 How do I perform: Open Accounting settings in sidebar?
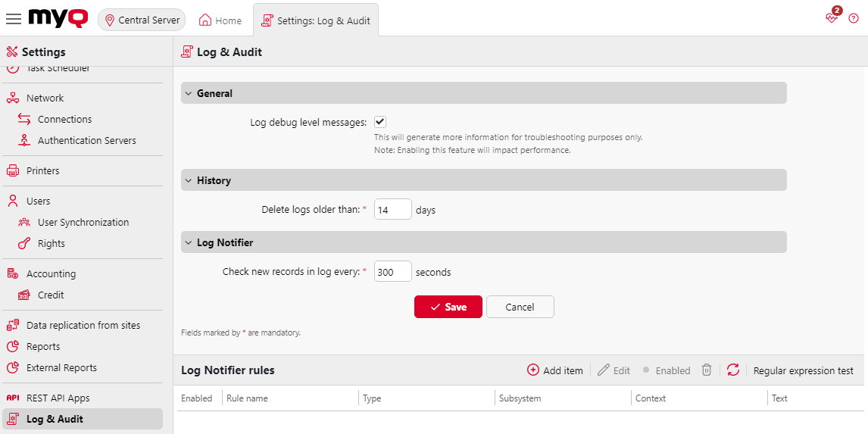click(51, 273)
